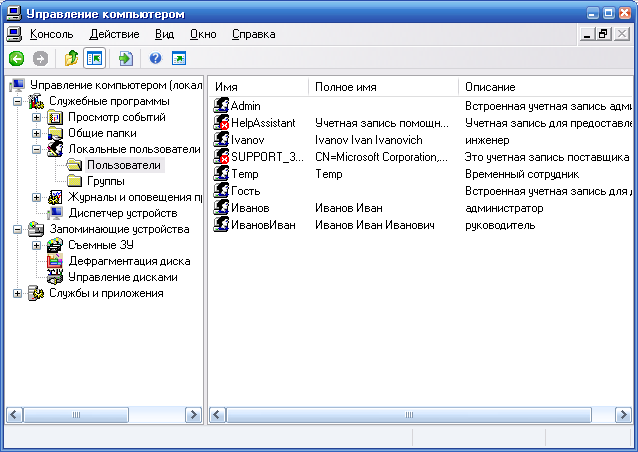The image size is (638, 452).
Task: Toggle the console tree show/hide toolbar button
Action: coord(94,58)
